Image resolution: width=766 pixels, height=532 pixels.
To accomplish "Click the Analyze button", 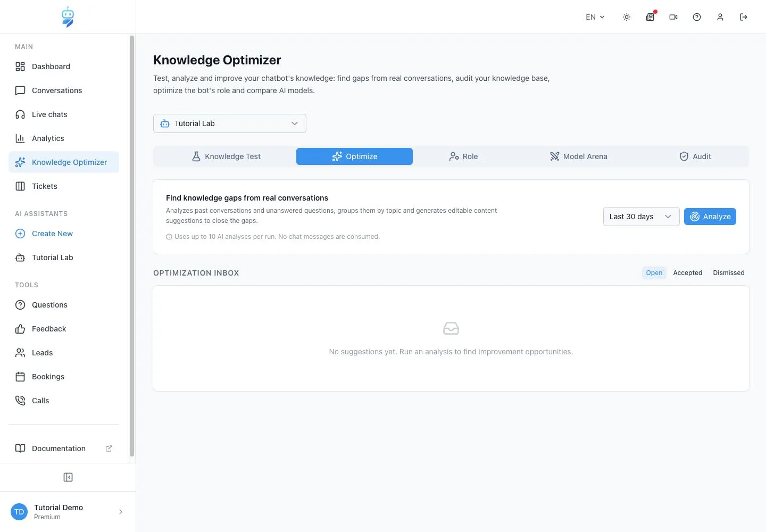I will (710, 217).
